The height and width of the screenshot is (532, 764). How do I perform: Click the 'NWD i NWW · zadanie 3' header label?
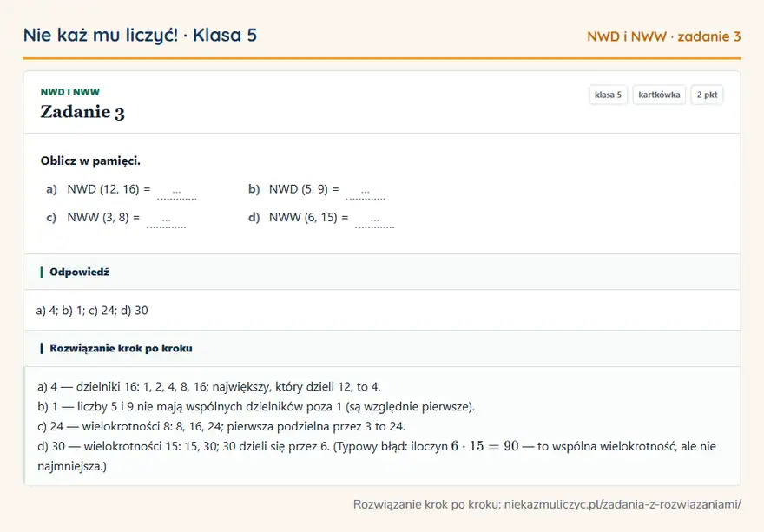click(663, 36)
